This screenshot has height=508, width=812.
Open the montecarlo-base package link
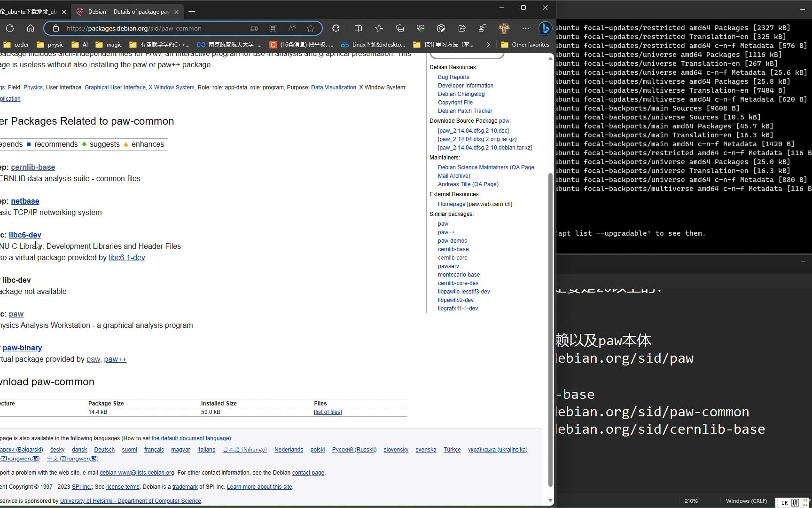click(x=459, y=275)
